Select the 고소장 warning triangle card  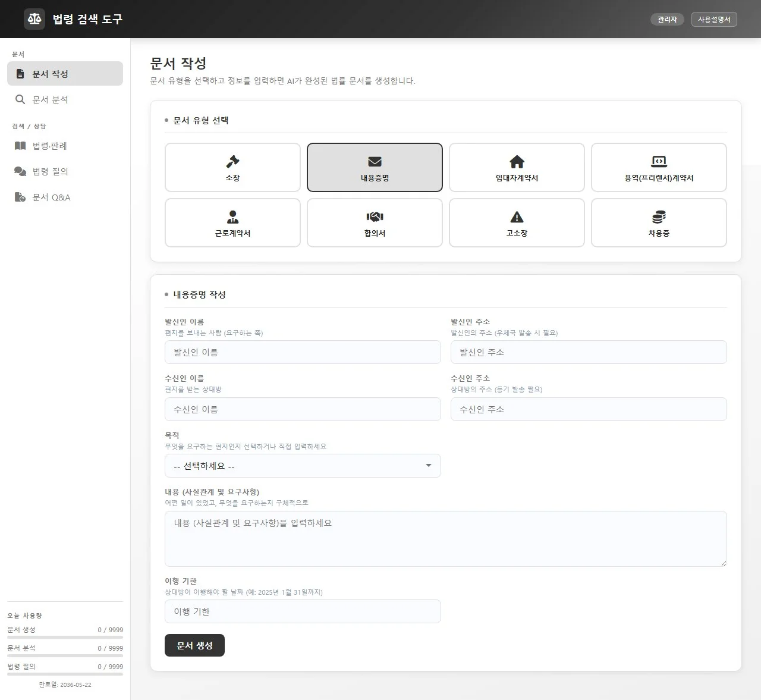point(517,222)
